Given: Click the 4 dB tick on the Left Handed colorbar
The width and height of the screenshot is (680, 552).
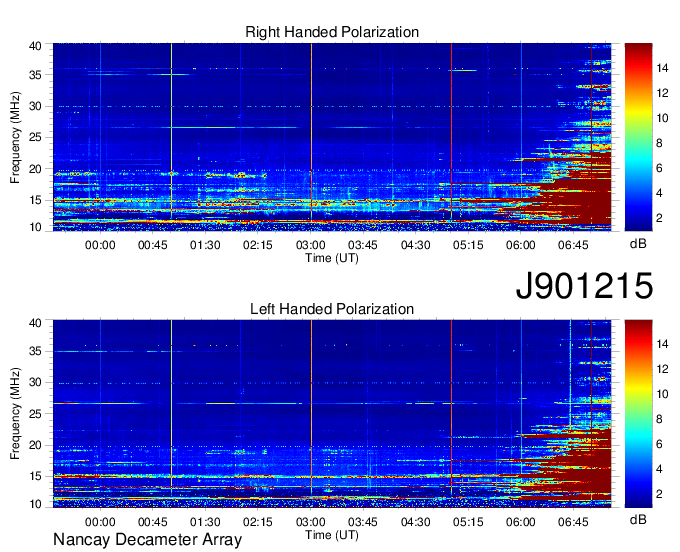Looking at the screenshot, I should click(x=659, y=469).
